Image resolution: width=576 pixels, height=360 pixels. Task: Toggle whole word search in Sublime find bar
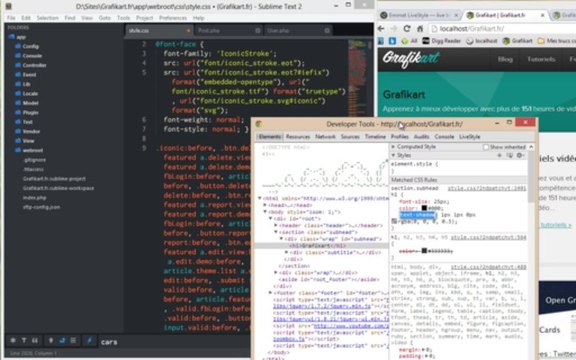(x=35, y=341)
